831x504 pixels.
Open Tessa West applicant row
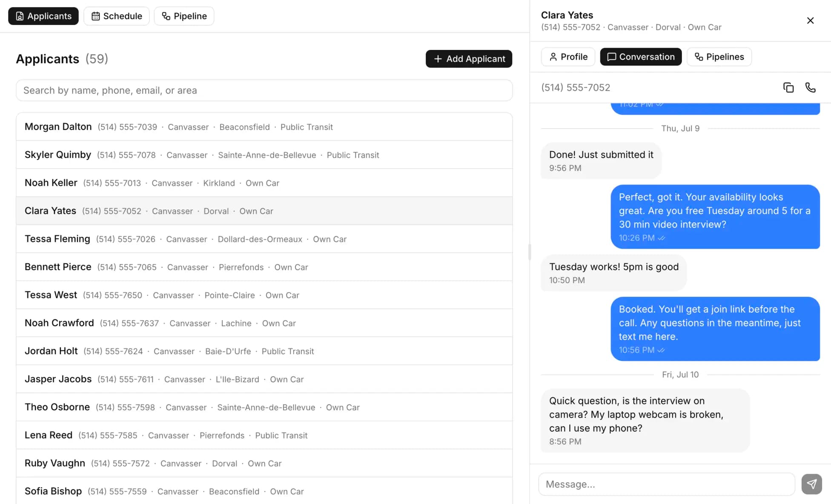click(x=264, y=295)
